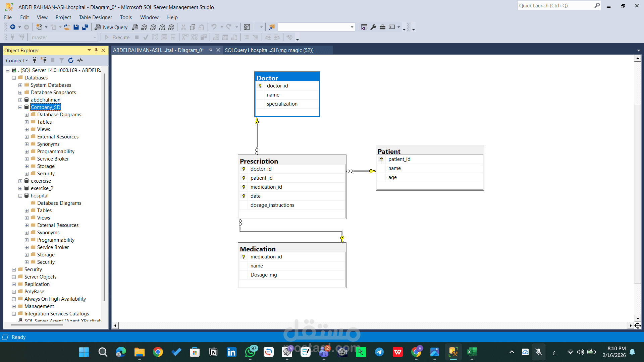Refresh the Object Explorer
Viewport: 644px width, 362px height.
71,60
